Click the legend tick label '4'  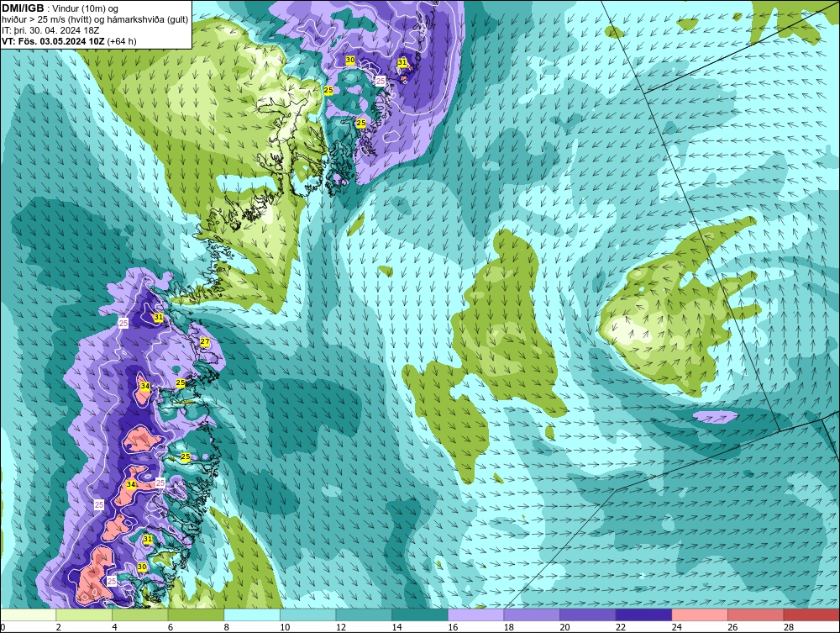click(114, 627)
